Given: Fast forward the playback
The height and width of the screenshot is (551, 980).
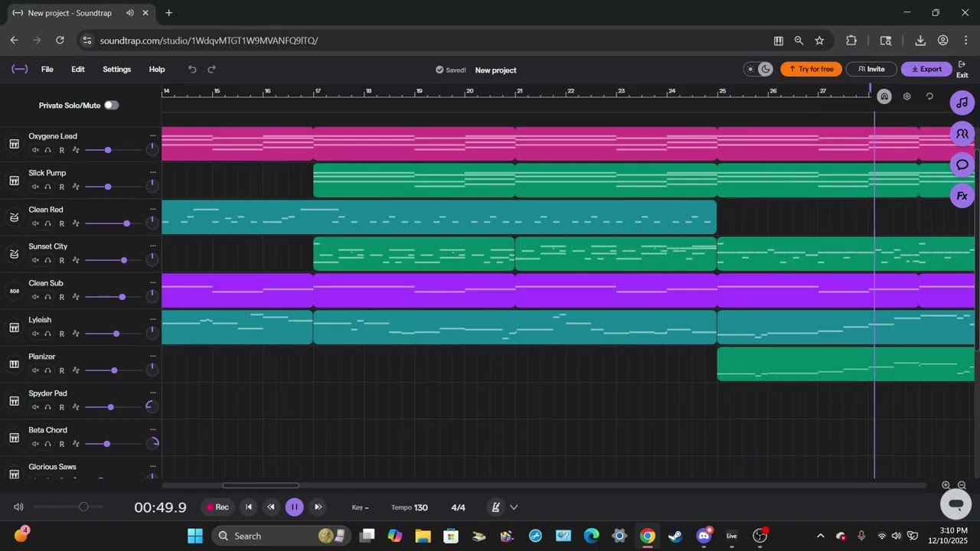Looking at the screenshot, I should tap(318, 507).
